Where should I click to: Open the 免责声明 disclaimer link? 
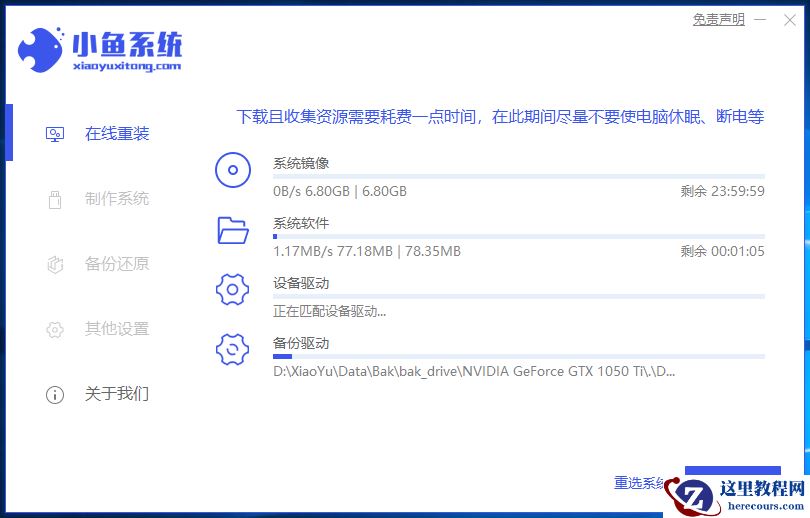[x=719, y=20]
